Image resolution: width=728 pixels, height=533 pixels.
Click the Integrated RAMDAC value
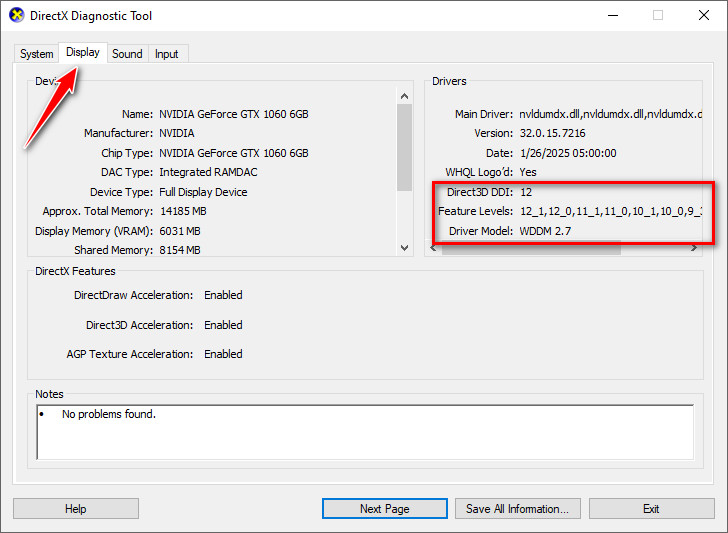coord(208,172)
